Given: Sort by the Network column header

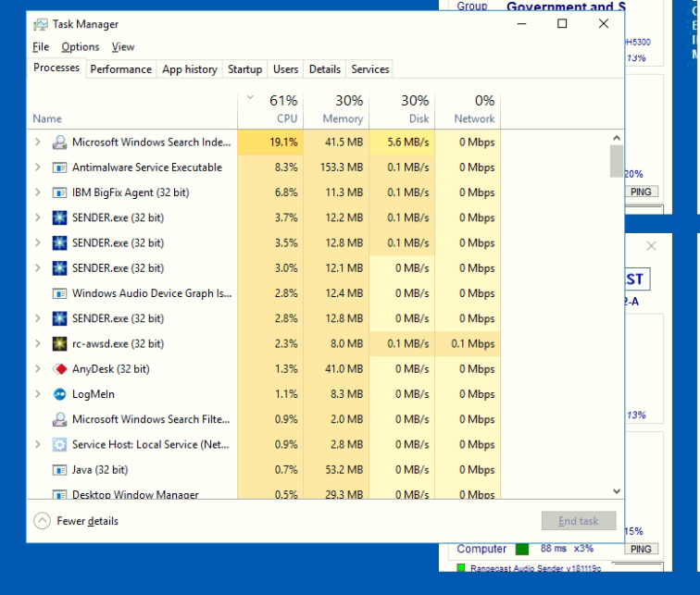Looking at the screenshot, I should 468,110.
